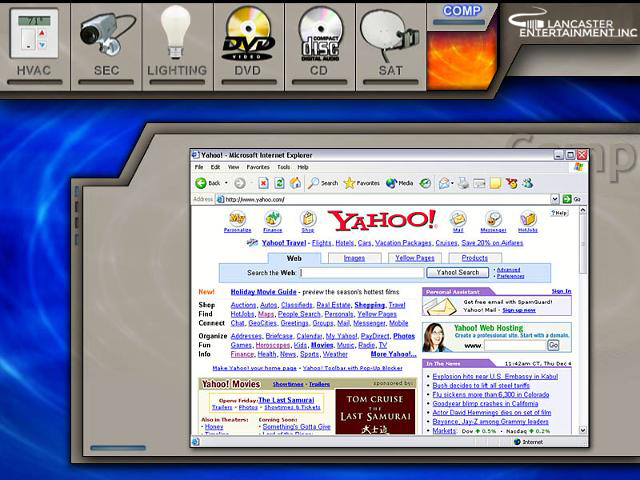Open the Explosion near U.S. Embassy headline
Screen dimensions: 640x480
(495, 376)
